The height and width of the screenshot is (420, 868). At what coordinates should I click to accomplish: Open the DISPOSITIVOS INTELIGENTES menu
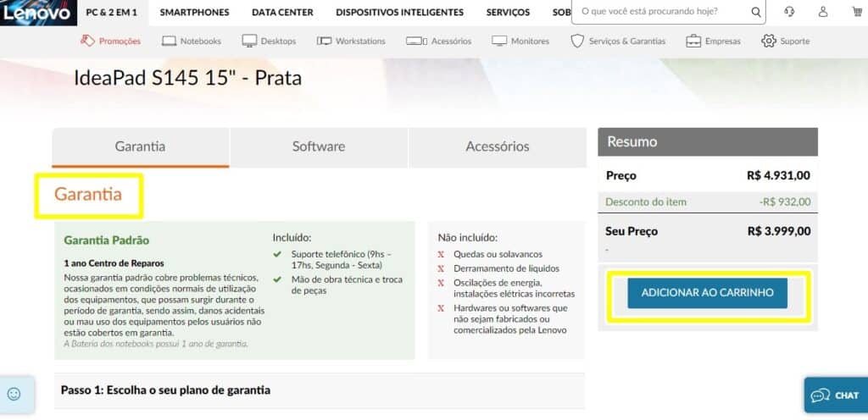point(400,12)
